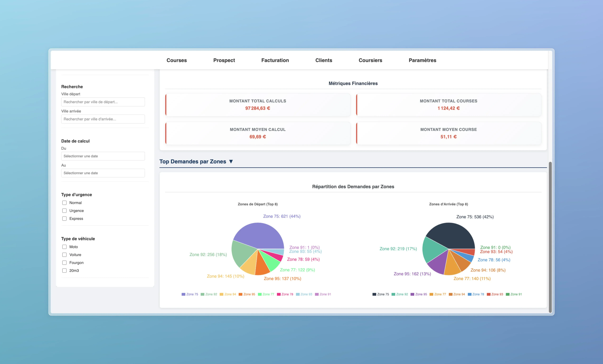Image resolution: width=603 pixels, height=364 pixels.
Task: Focus the Ville arrivée search input
Action: (x=103, y=119)
